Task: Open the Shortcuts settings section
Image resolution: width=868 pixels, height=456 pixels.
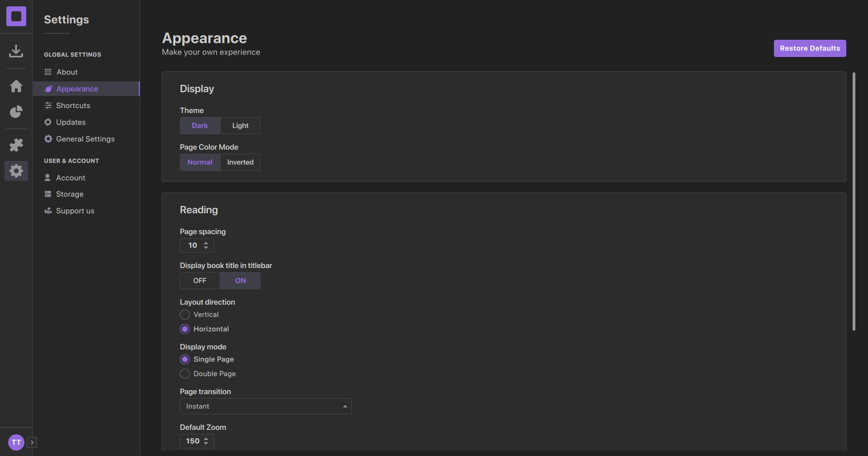Action: pos(73,105)
